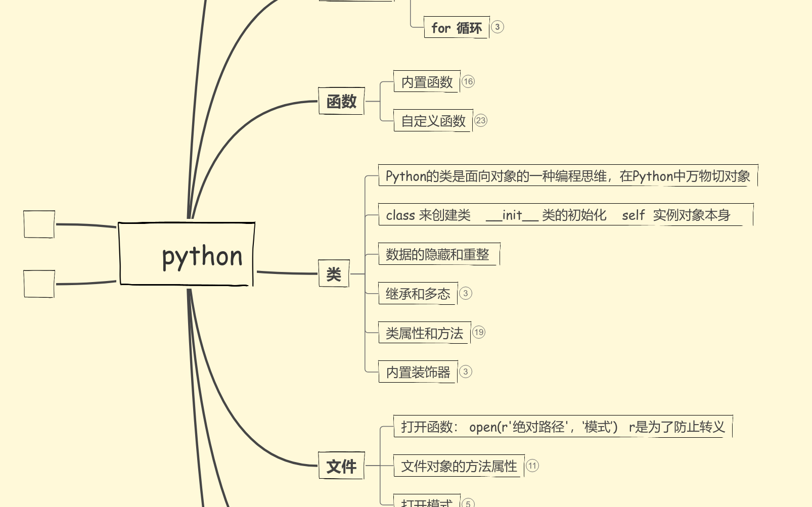Expand the ⑲ badge beside 类属性和方法
This screenshot has width=812, height=507.
tap(479, 333)
